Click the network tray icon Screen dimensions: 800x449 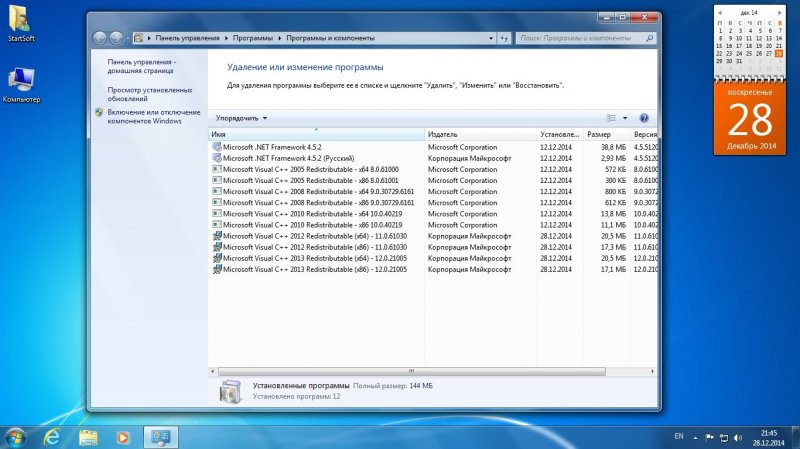[723, 438]
